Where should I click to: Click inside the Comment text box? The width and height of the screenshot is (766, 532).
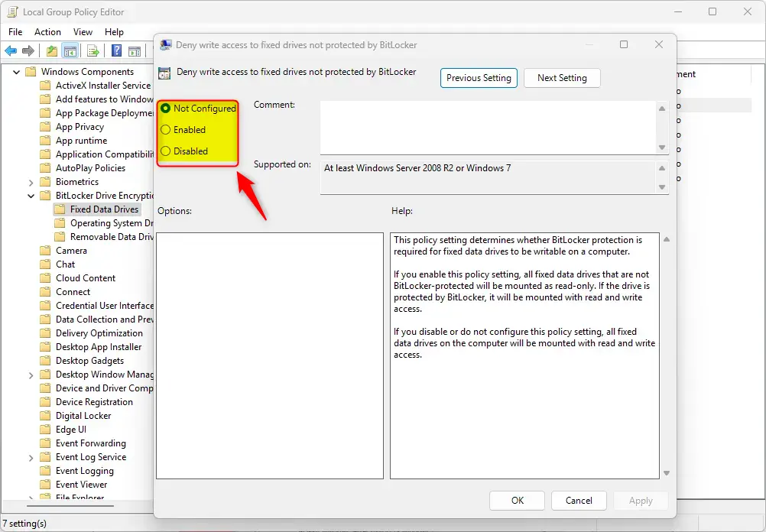pyautogui.click(x=488, y=128)
